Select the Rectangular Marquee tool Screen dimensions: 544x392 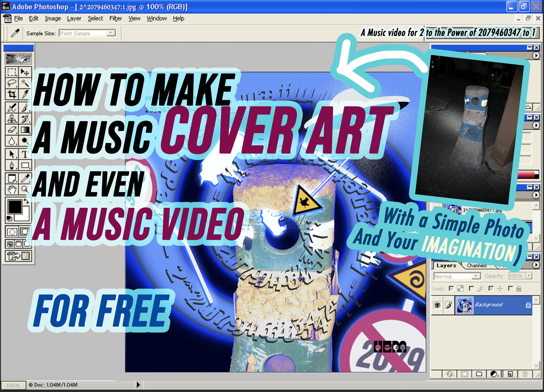12,72
